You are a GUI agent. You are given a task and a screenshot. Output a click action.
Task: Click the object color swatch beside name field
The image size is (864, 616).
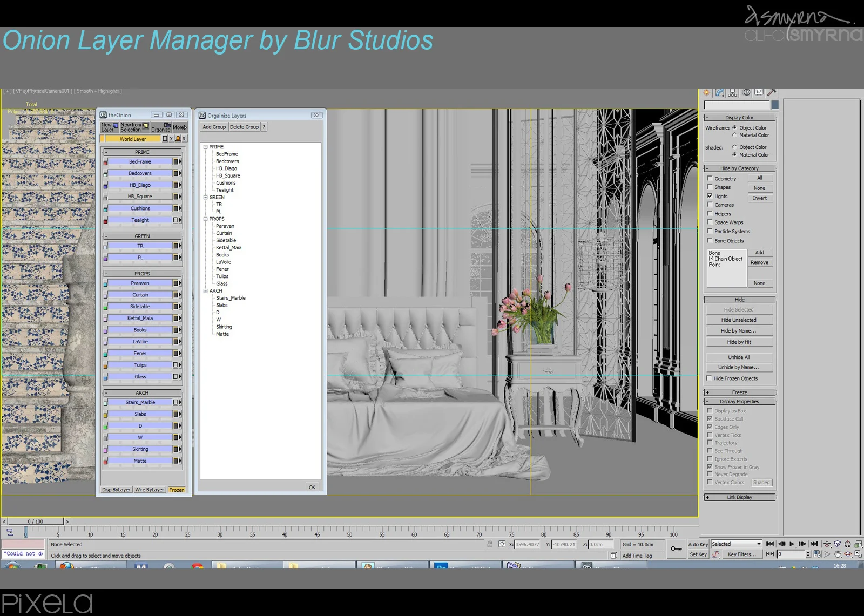[x=775, y=105]
